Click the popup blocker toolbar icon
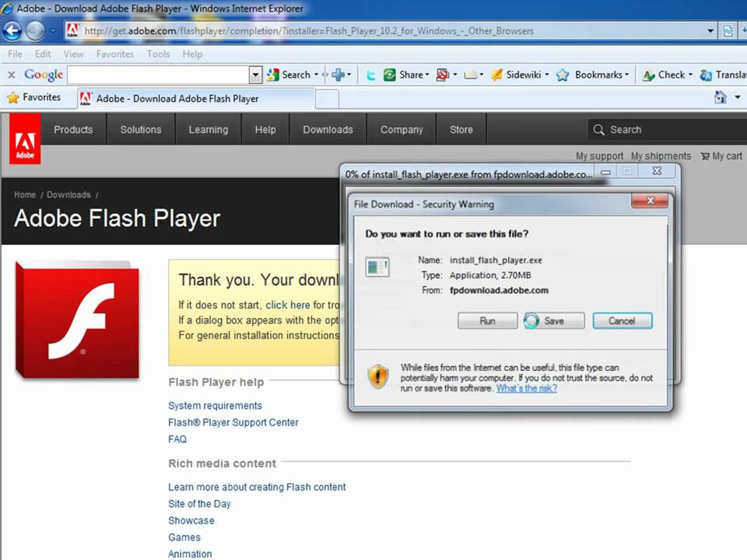 (443, 75)
